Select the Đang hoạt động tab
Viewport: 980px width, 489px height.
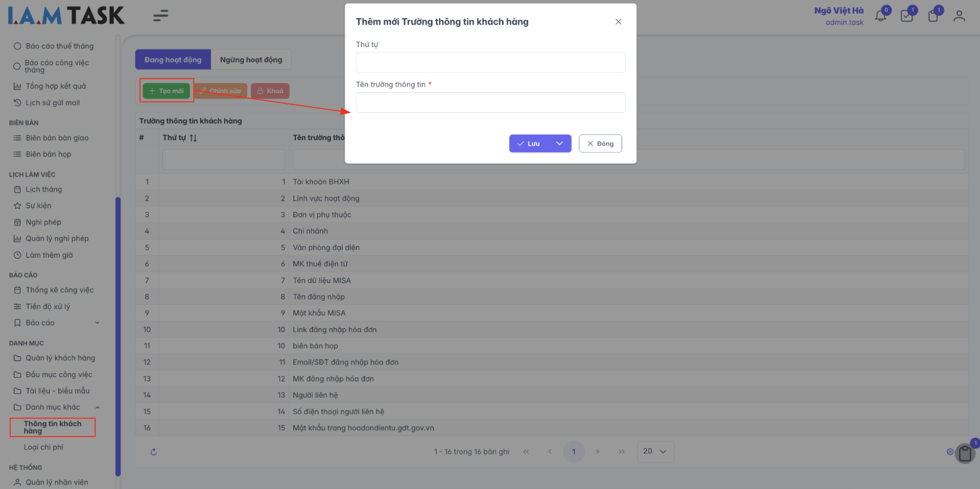tap(173, 60)
